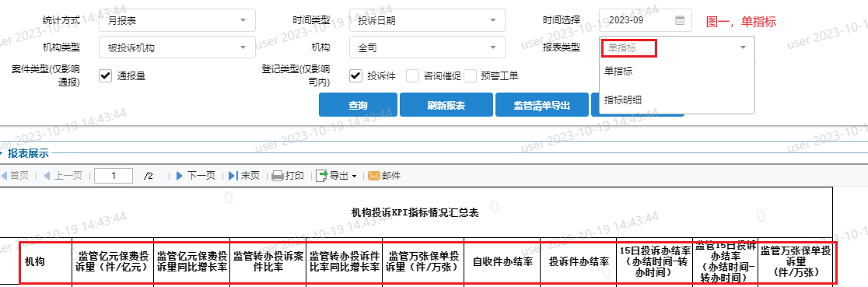Screen dimensions: 868x287
Task: Go to first page via 首页 icon
Action: [4, 176]
